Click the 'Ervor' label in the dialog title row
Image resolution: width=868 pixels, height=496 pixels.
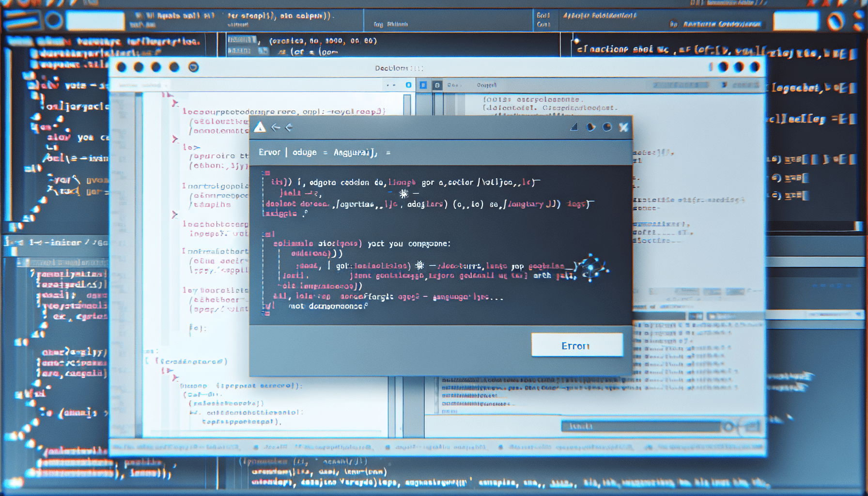269,152
